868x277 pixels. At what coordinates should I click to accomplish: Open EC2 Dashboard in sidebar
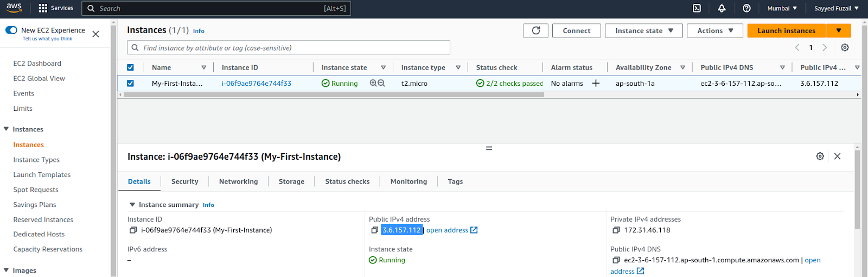pos(37,64)
